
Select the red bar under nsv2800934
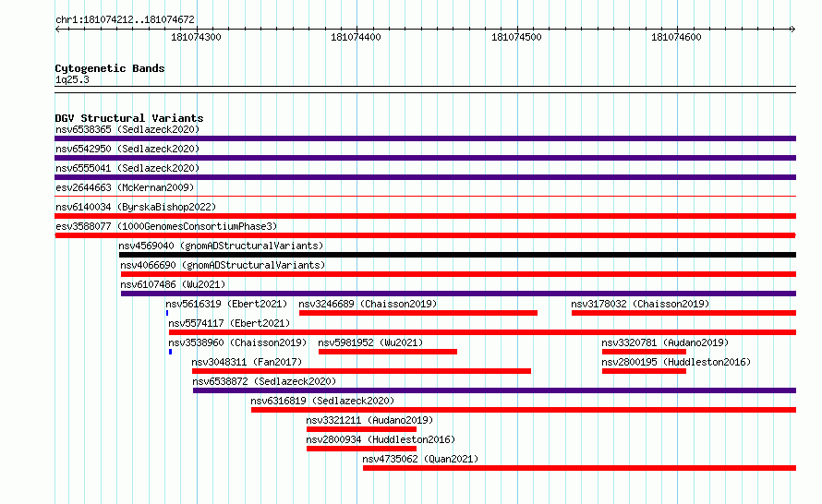click(x=362, y=449)
